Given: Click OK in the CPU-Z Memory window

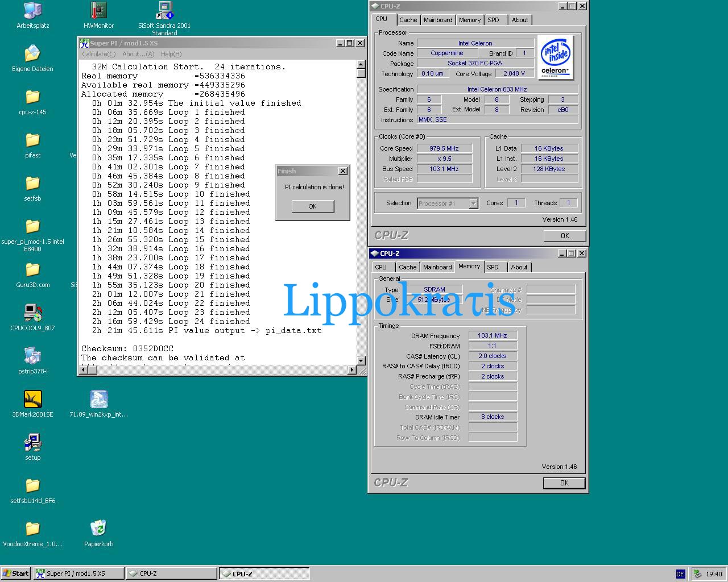Looking at the screenshot, I should point(564,483).
